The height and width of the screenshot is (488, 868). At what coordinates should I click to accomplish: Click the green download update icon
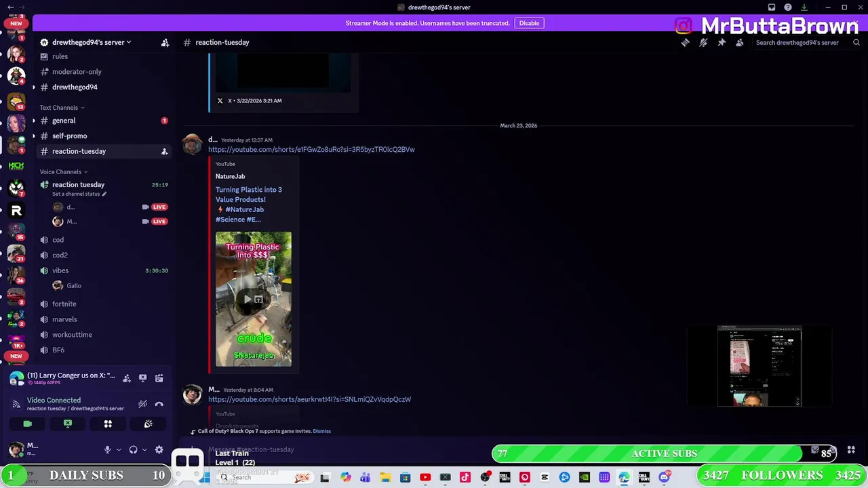pyautogui.click(x=804, y=7)
